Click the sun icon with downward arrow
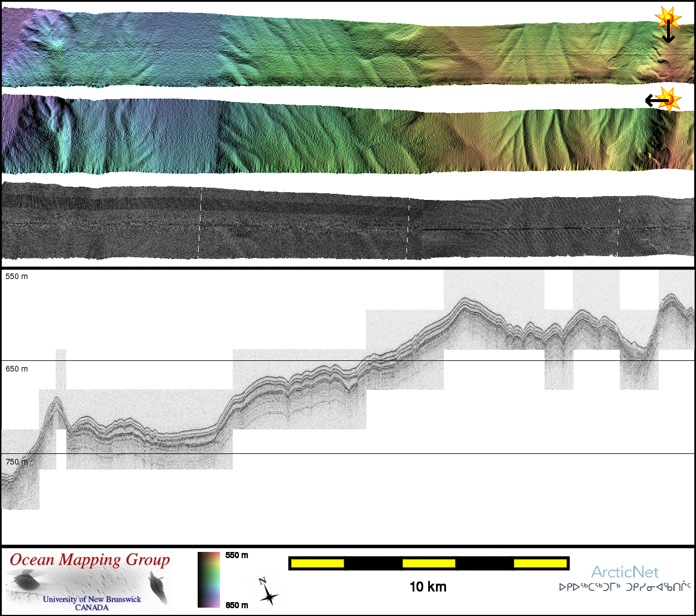The height and width of the screenshot is (616, 696). coord(668,18)
